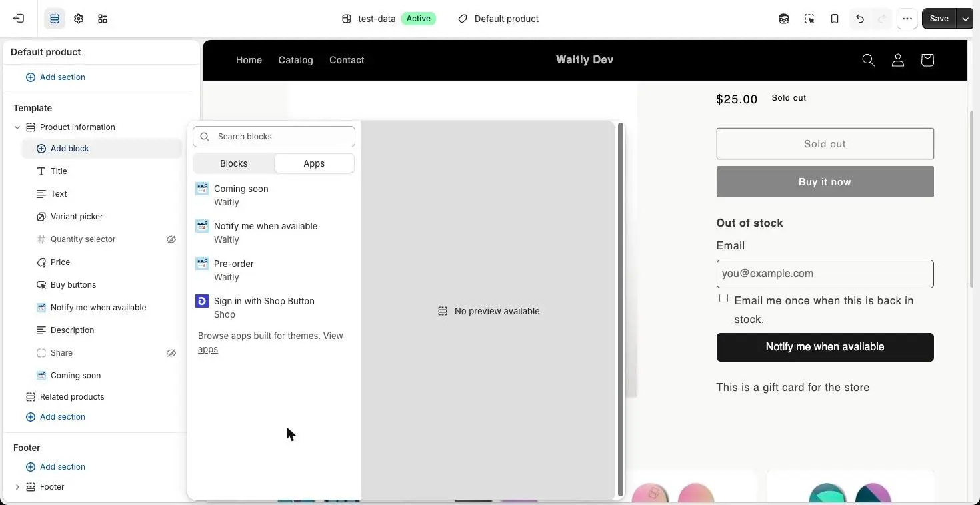This screenshot has width=980, height=505.
Task: Switch to the Blocks tab
Action: pos(233,163)
